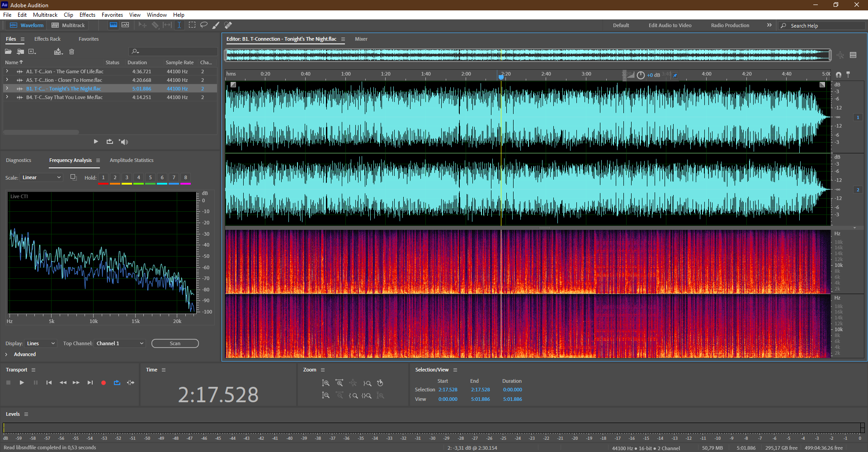Play preview in Files panel
868x452 pixels.
[x=96, y=142]
